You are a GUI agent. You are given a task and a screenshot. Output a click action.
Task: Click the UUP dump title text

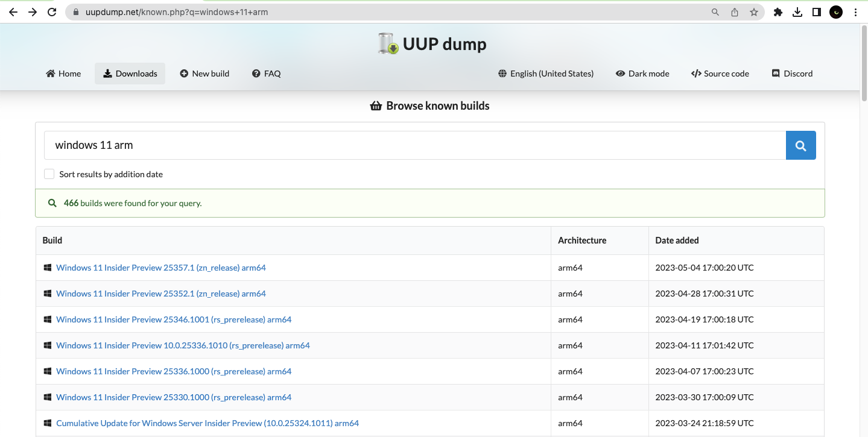(x=445, y=44)
